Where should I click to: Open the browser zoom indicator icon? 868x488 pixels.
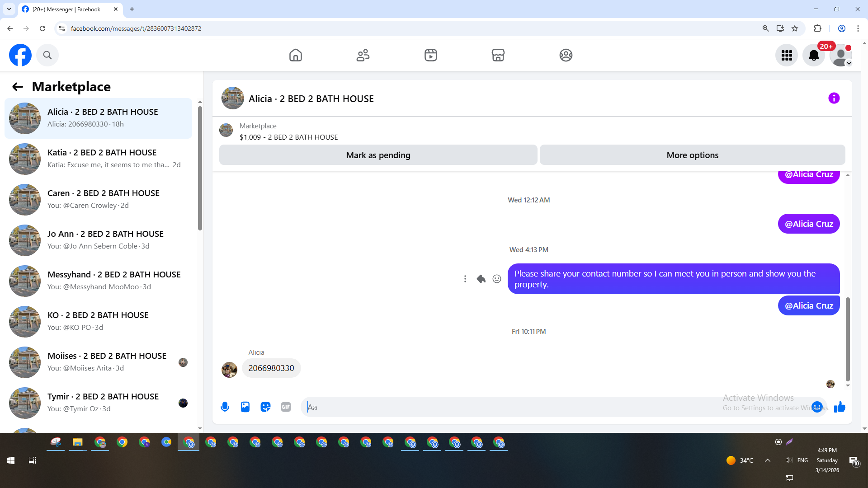(765, 28)
